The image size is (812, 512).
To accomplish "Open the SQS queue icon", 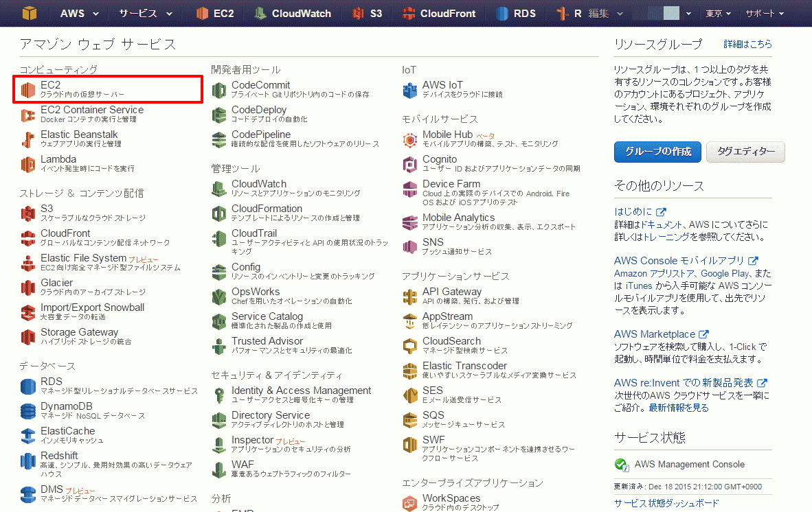I will pyautogui.click(x=410, y=420).
